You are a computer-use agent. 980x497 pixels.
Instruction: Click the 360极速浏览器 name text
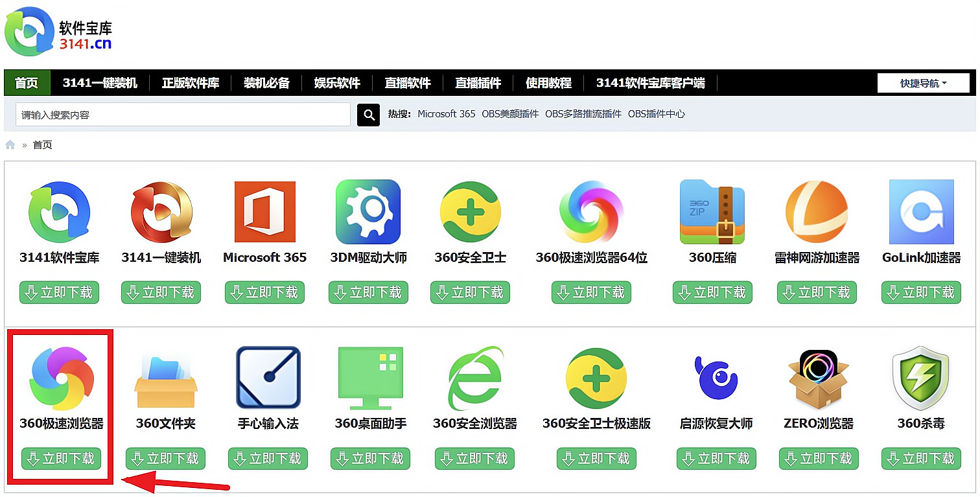[62, 424]
